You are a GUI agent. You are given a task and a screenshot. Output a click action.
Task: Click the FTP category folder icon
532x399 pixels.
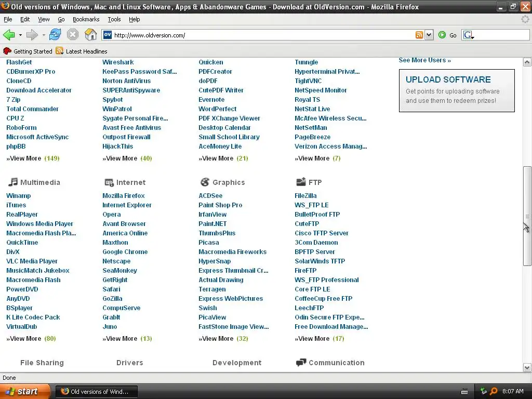301,182
